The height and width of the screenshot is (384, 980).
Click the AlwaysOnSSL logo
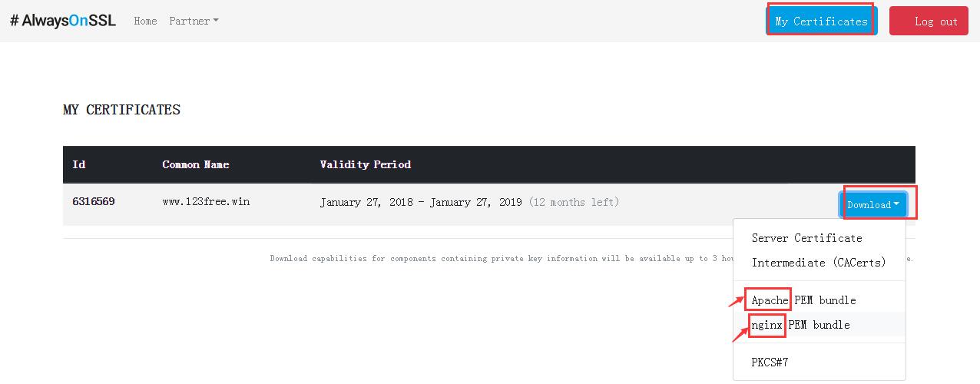click(63, 21)
